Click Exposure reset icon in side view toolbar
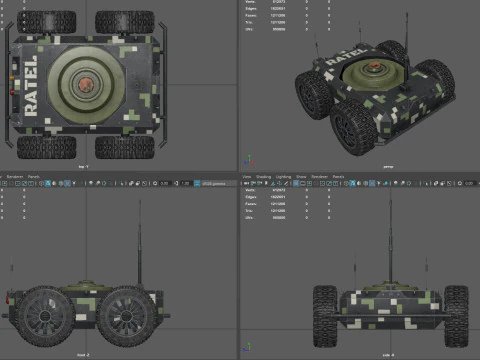480x360 pixels. [x=460, y=183]
